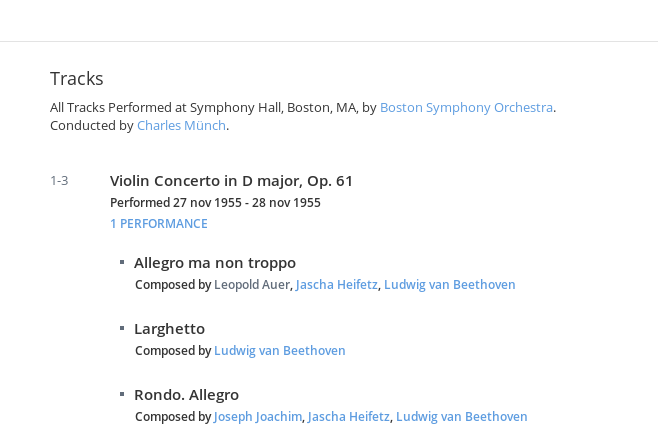Image resolution: width=658 pixels, height=445 pixels.
Task: Click the bullet beside Larghetto
Action: [x=122, y=328]
